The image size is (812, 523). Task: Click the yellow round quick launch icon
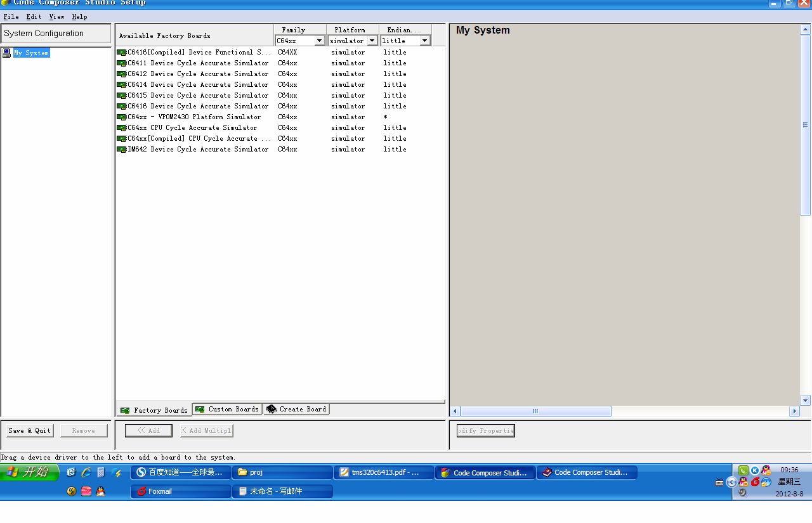click(71, 491)
